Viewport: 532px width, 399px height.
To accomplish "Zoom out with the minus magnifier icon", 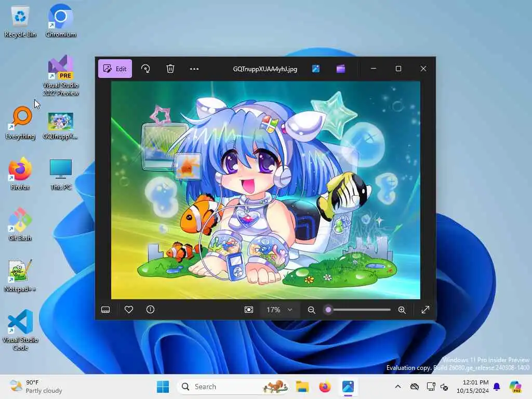I will coord(312,310).
